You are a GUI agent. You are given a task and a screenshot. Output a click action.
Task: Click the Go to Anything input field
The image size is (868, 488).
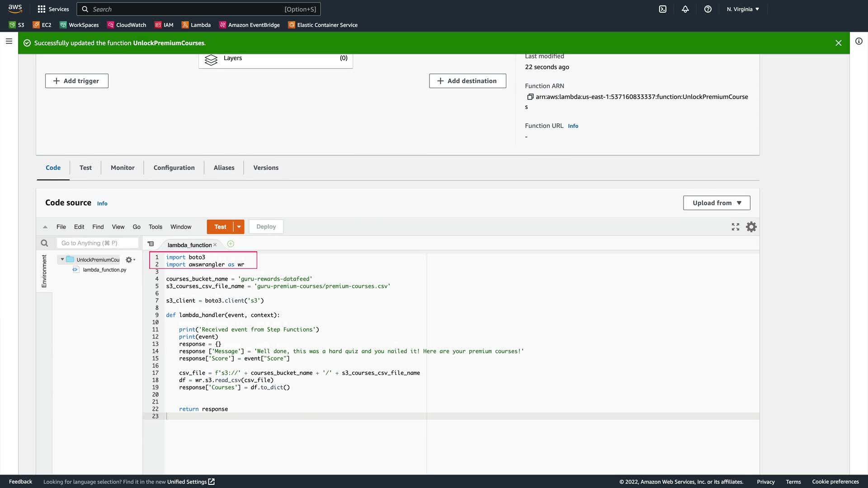[x=97, y=243]
